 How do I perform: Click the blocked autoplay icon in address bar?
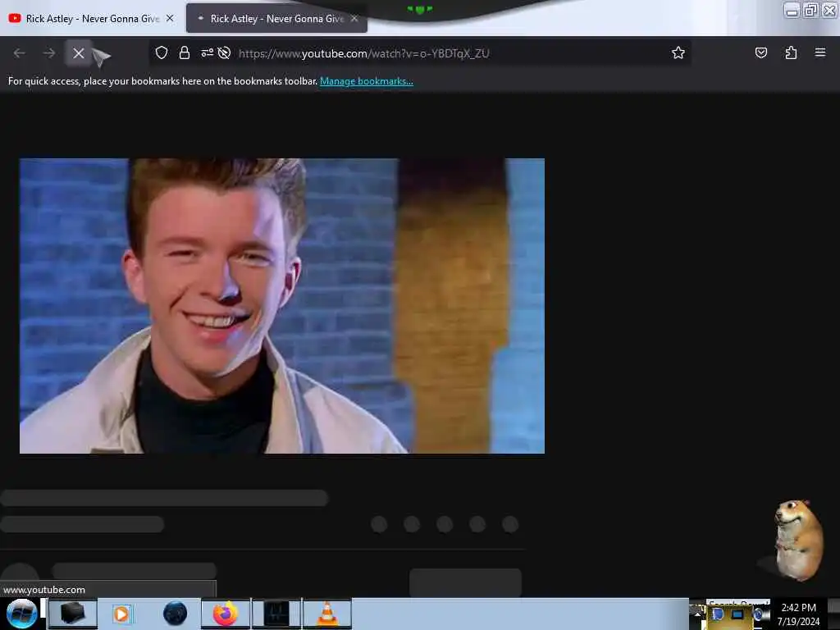[x=225, y=52]
